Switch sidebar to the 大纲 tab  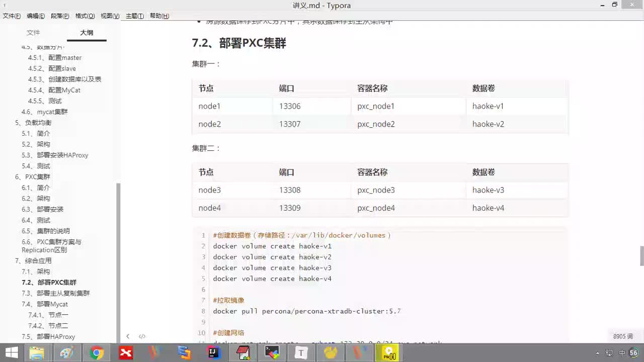click(x=87, y=33)
